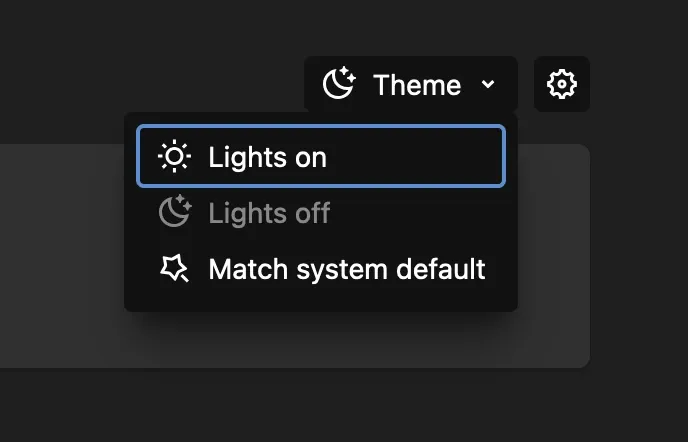Click the sun icon beside Lights on

click(x=174, y=156)
